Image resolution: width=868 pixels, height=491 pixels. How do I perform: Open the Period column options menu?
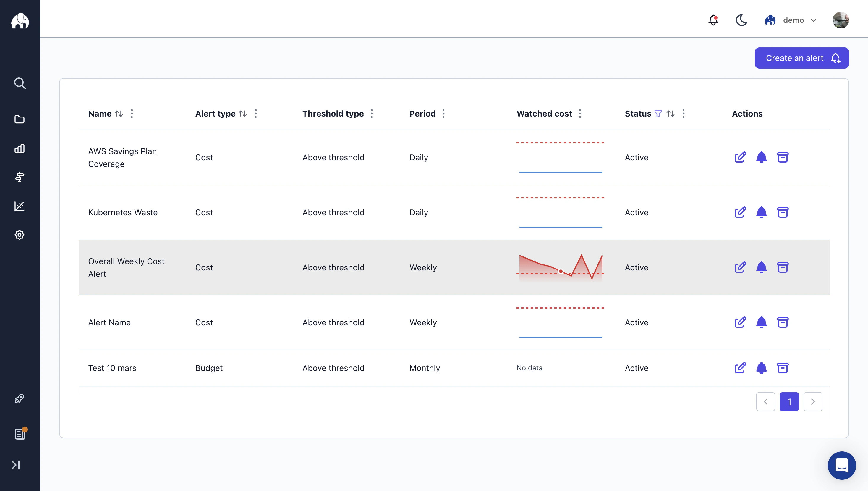coord(443,114)
